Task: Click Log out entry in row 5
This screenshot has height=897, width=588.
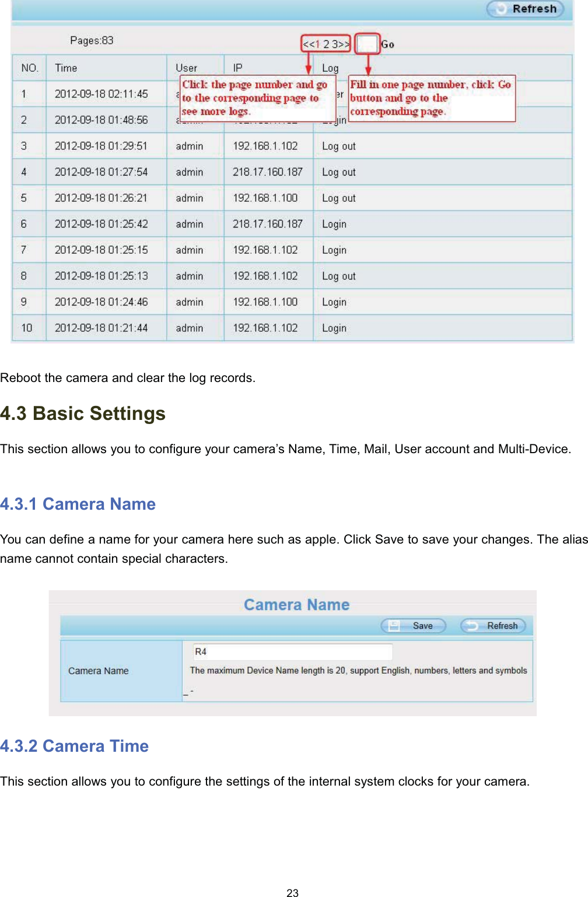Action: [339, 198]
